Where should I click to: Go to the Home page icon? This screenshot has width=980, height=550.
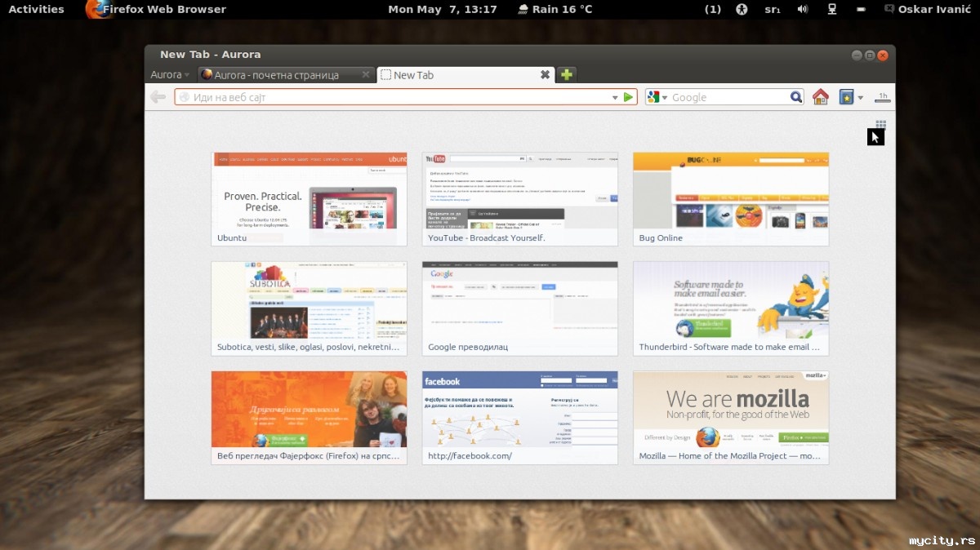point(821,97)
